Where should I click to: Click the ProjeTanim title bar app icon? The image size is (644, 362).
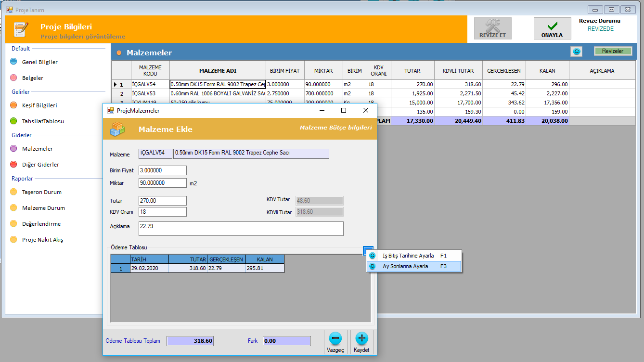[x=10, y=10]
